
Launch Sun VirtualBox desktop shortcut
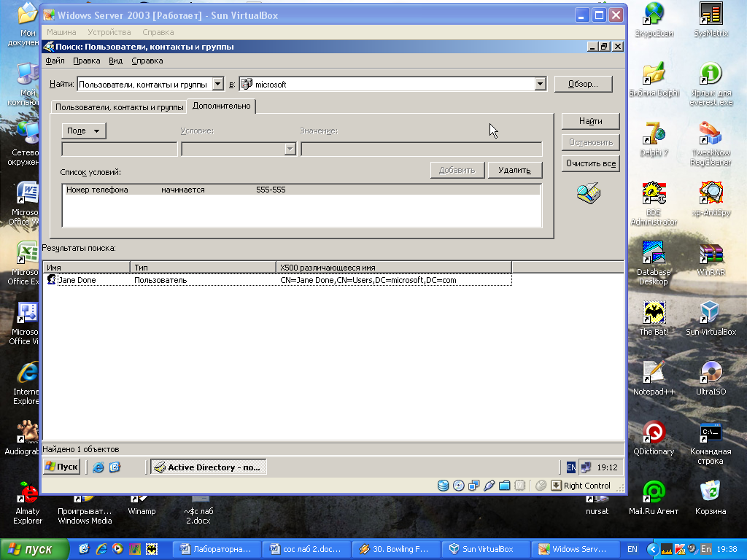click(x=711, y=318)
